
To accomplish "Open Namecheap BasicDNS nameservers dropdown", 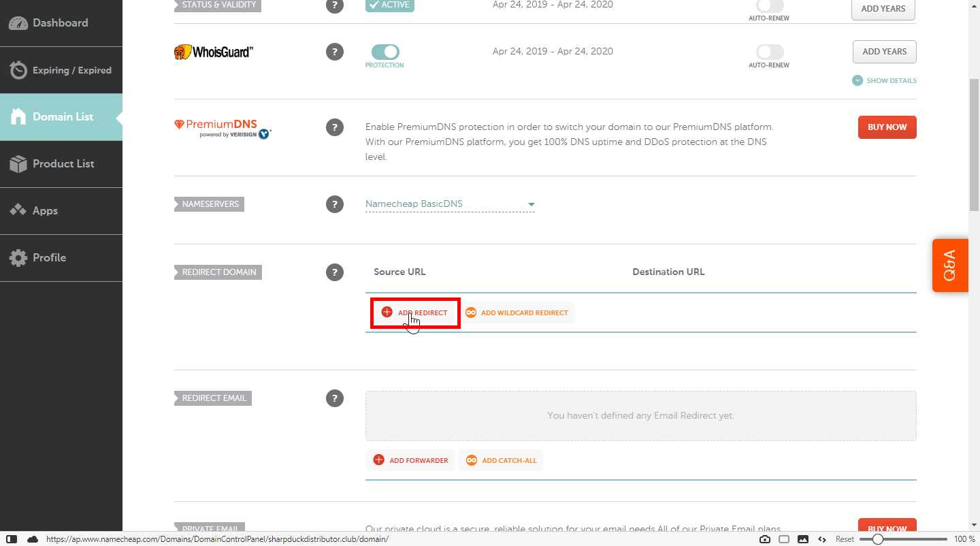I will [x=450, y=204].
